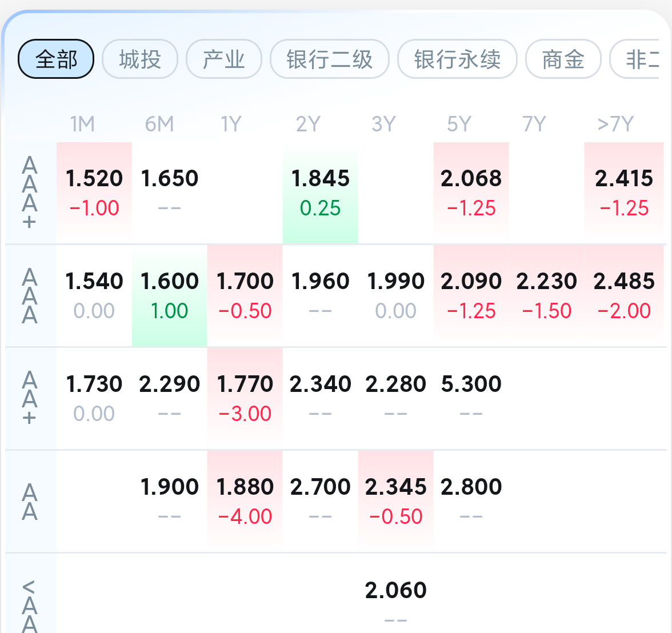Screen dimensions: 672x633
Task: Open the <AA 3Y cell 2.060
Action: (x=396, y=600)
